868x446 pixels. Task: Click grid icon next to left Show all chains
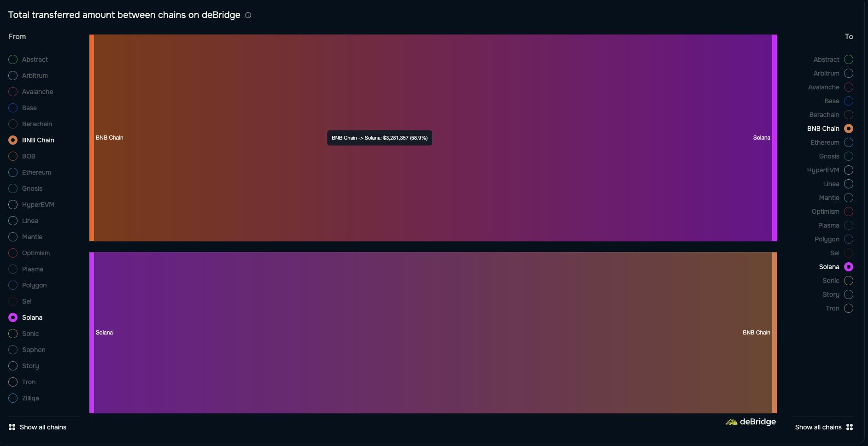point(12,427)
